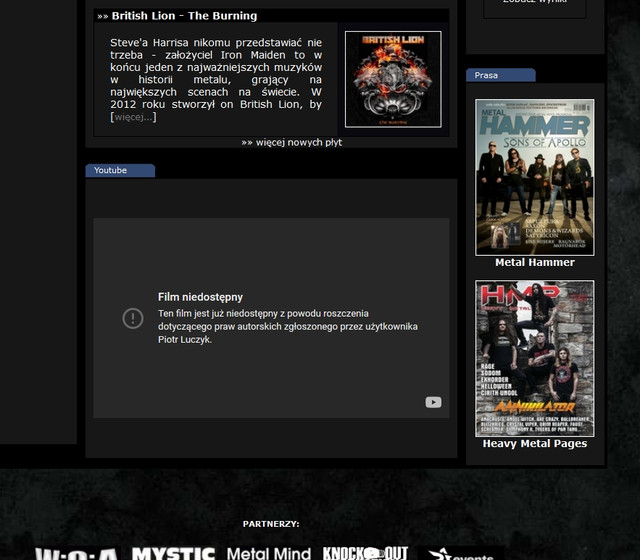This screenshot has width=640, height=560.
Task: Click the W:O:A partner logo
Action: pyautogui.click(x=77, y=554)
